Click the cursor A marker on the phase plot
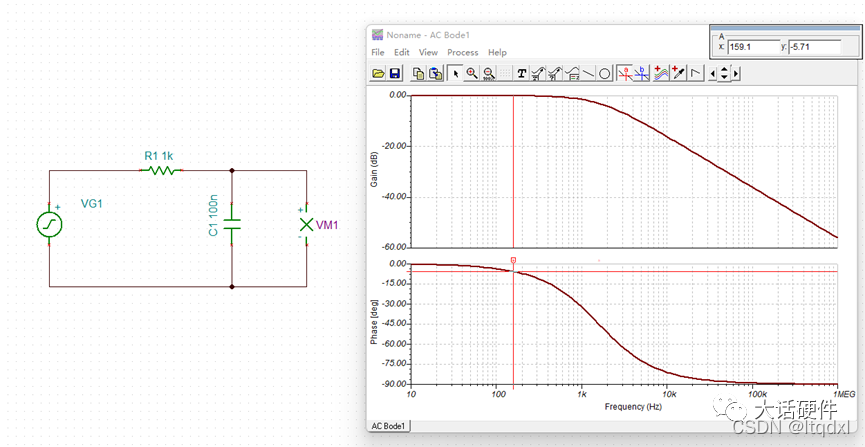Viewport: 865px width, 447px height. [514, 259]
